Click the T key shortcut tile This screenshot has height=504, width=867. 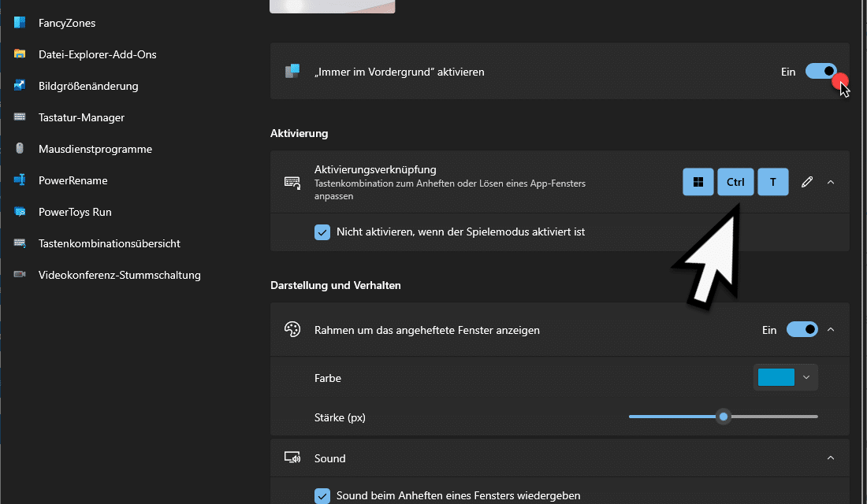[x=773, y=182]
